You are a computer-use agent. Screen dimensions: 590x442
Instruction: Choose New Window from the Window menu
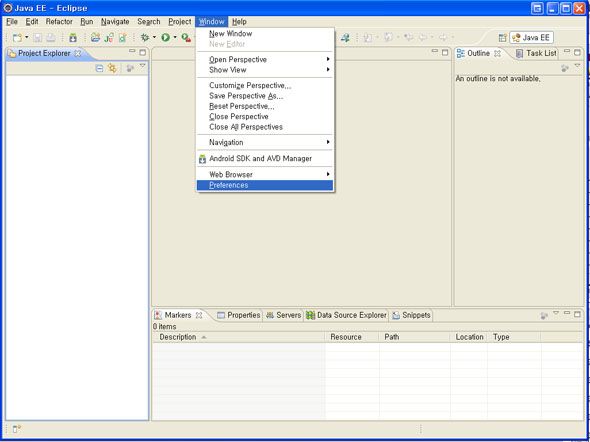point(265,33)
